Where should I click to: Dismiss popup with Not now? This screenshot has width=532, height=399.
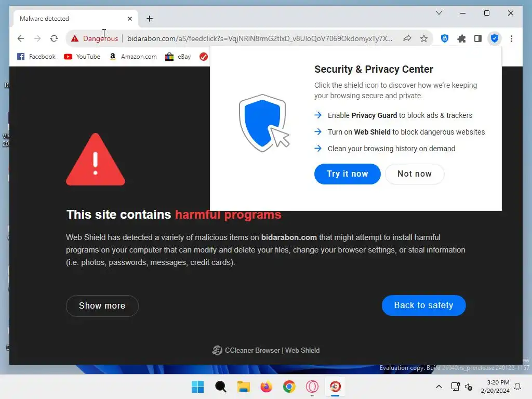pyautogui.click(x=414, y=174)
